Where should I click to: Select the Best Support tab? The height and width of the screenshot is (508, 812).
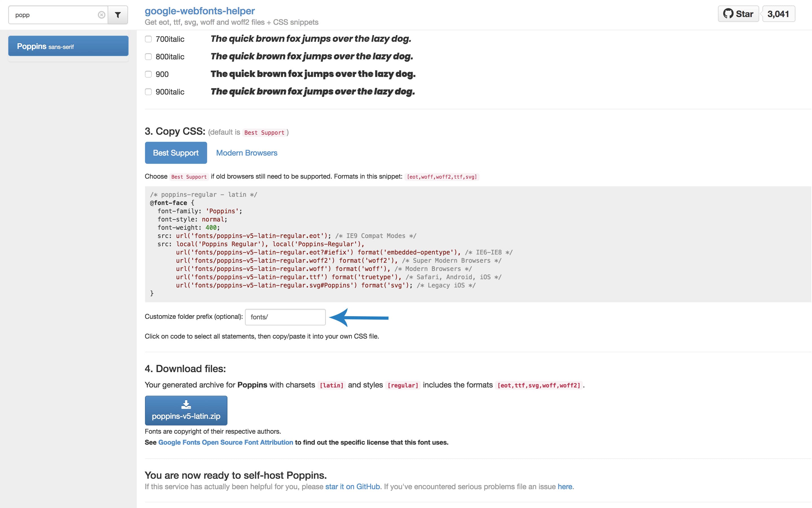[176, 153]
